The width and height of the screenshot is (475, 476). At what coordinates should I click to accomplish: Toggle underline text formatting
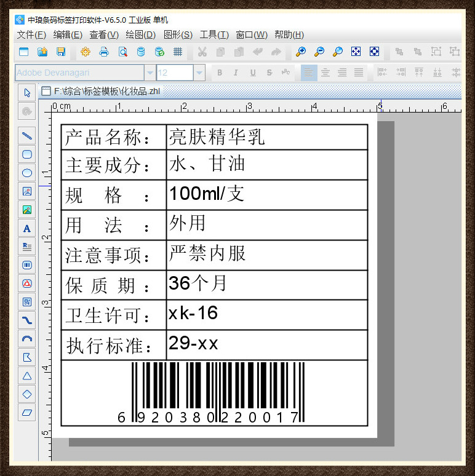click(x=253, y=73)
